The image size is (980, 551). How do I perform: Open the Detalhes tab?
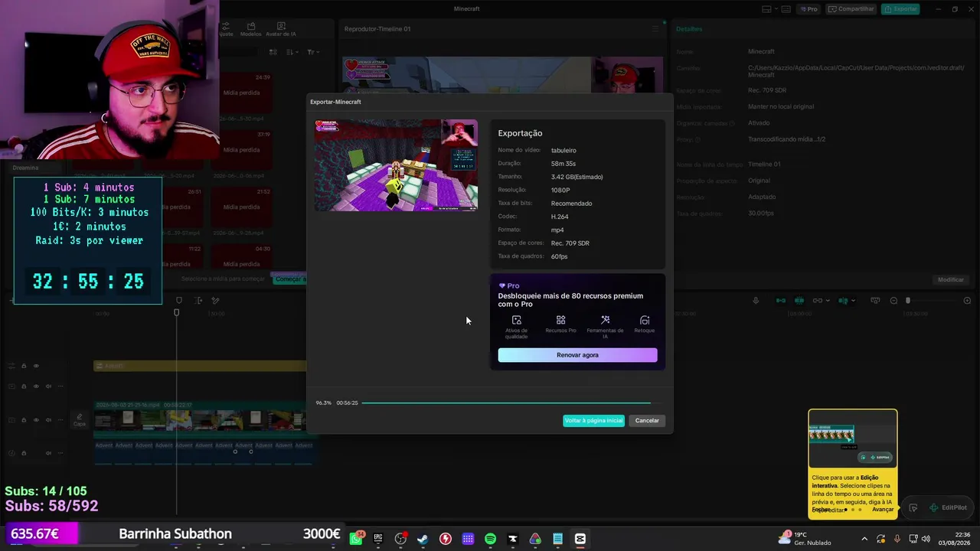pyautogui.click(x=689, y=29)
